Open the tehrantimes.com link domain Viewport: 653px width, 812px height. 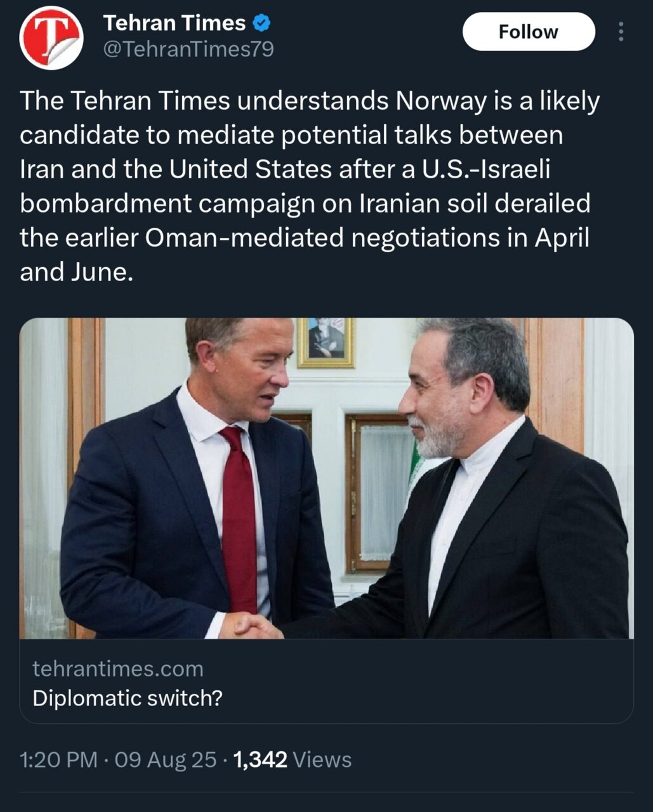(x=118, y=669)
